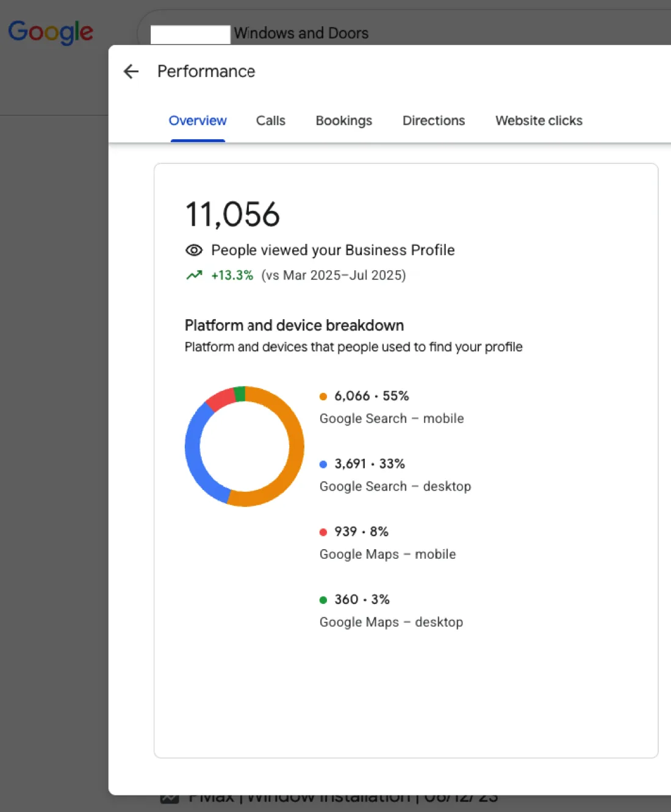The image size is (671, 812).
Task: Switch to the Overview tab
Action: (x=198, y=121)
